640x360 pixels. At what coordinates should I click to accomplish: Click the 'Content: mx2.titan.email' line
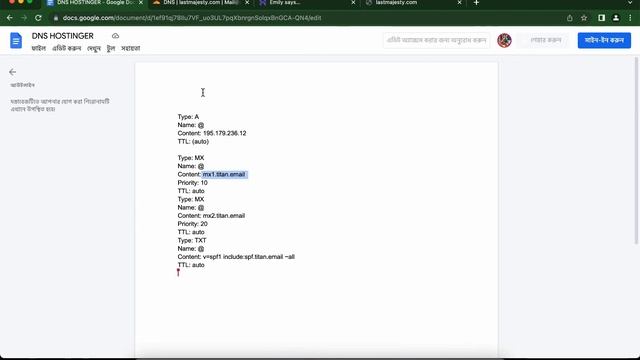click(x=211, y=216)
